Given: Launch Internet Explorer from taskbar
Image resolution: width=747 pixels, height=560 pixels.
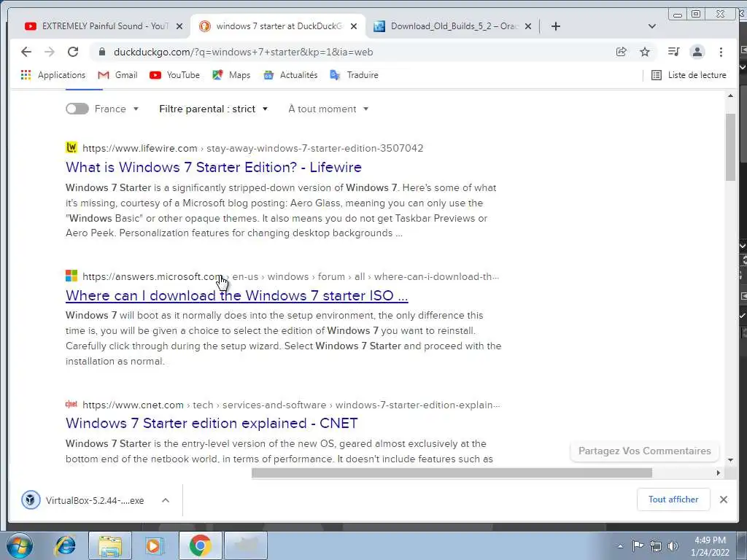Looking at the screenshot, I should [65, 545].
